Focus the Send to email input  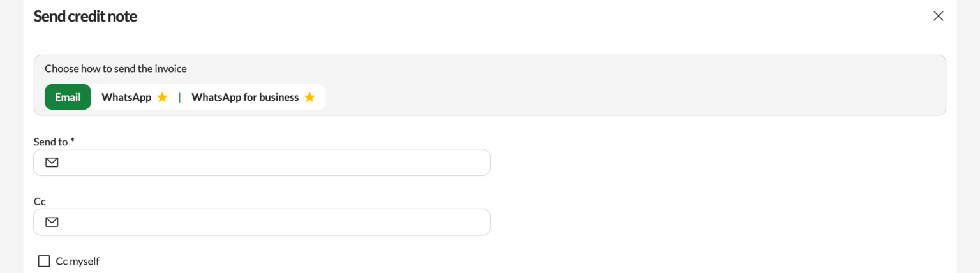coord(268,163)
